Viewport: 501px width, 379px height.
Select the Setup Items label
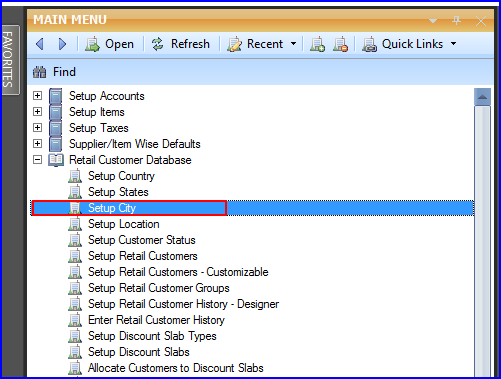pyautogui.click(x=97, y=112)
